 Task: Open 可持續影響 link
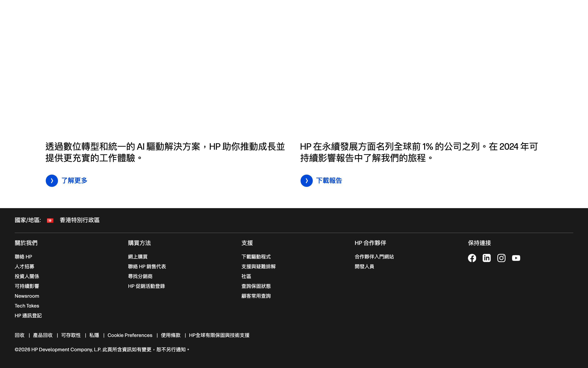pos(27,286)
